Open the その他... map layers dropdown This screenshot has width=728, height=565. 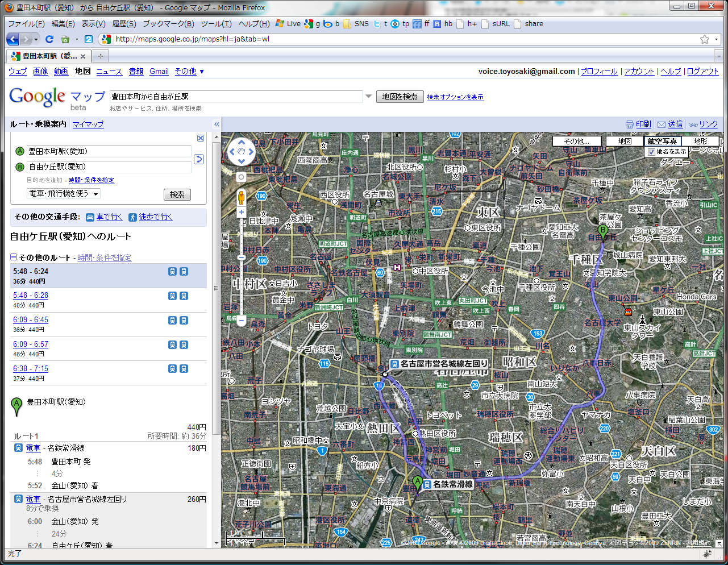tap(578, 141)
